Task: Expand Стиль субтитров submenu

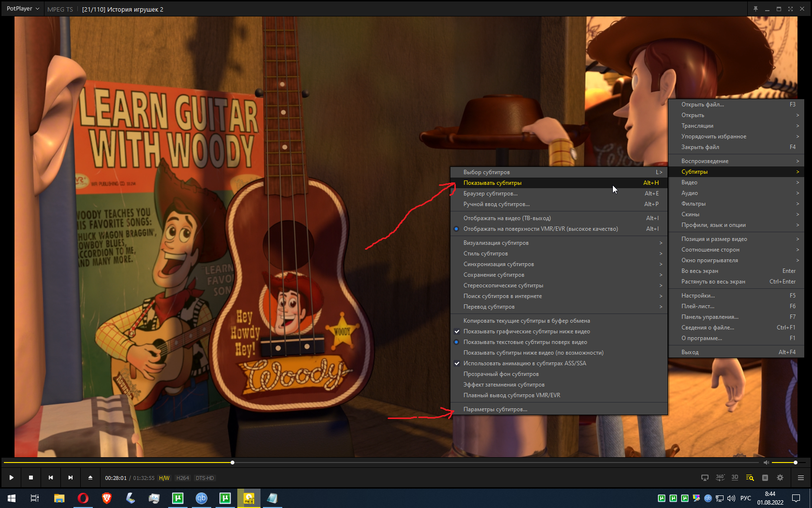Action: point(559,254)
